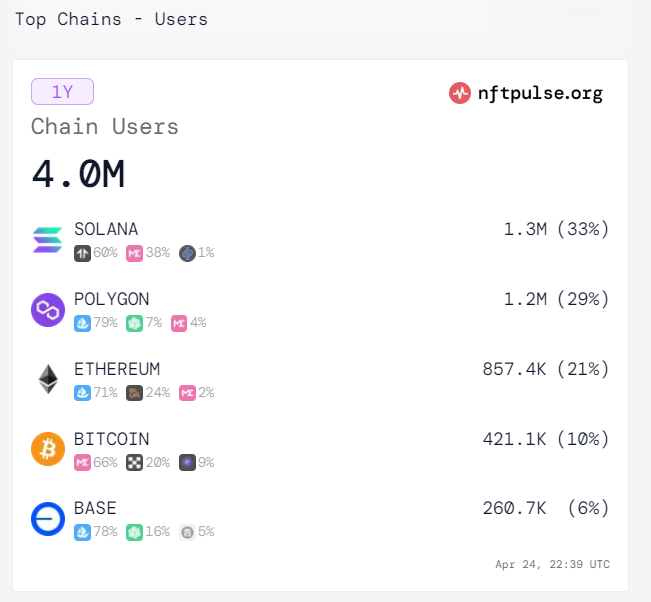
Task: Click checkered marketplace icon showing 20% under Bitcoin
Action: click(x=134, y=463)
